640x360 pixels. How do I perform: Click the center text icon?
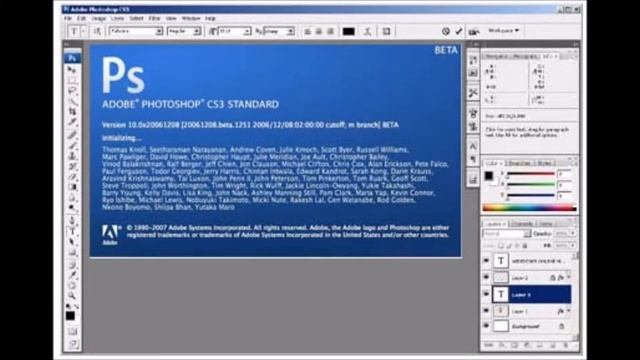click(319, 31)
